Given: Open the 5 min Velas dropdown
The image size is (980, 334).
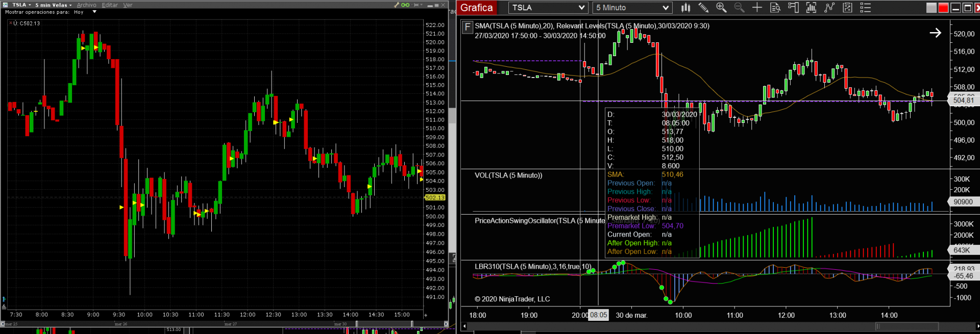Looking at the screenshot, I should click(54, 5).
